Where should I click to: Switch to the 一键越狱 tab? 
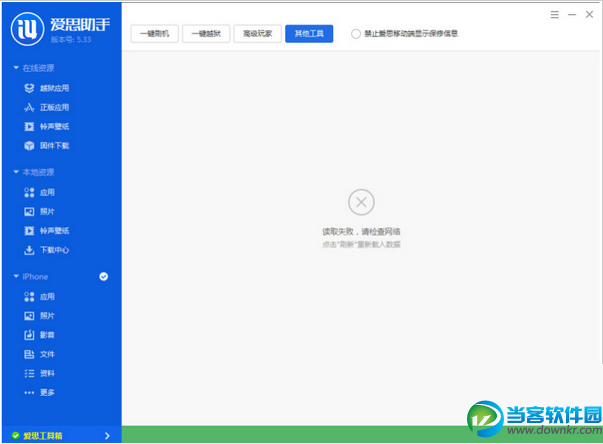(206, 34)
